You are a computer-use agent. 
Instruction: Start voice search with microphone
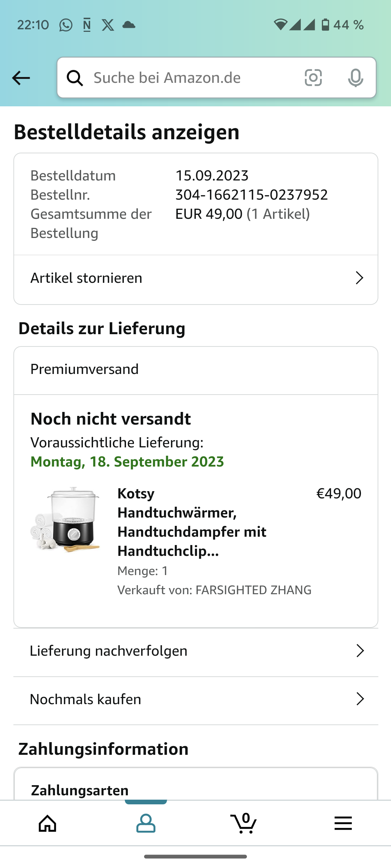click(355, 78)
